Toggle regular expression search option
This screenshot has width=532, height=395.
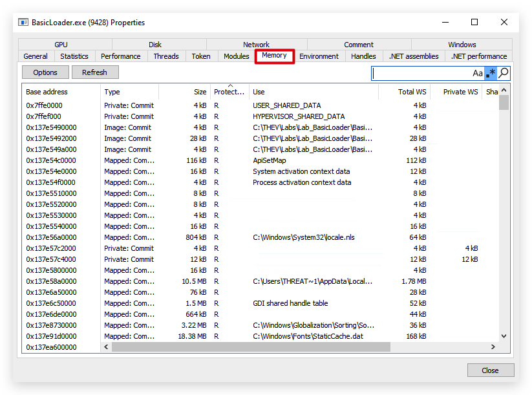(491, 73)
